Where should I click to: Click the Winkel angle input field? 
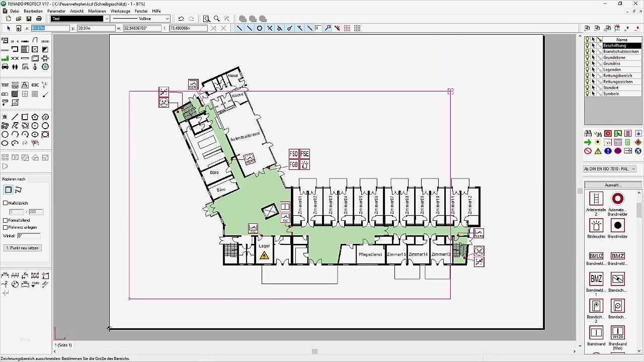29,236
